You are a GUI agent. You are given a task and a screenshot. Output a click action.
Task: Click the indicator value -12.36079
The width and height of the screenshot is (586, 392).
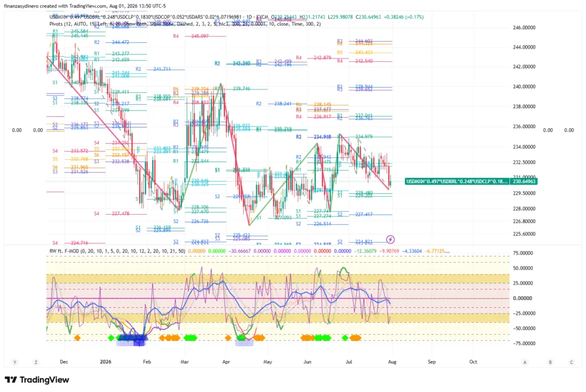(x=366, y=251)
